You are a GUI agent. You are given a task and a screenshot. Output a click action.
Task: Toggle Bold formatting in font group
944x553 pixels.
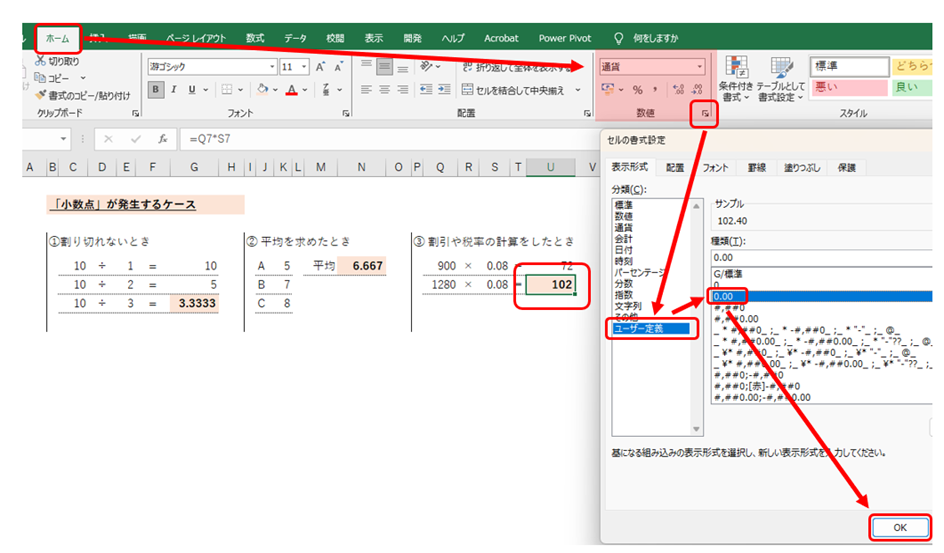pos(156,90)
